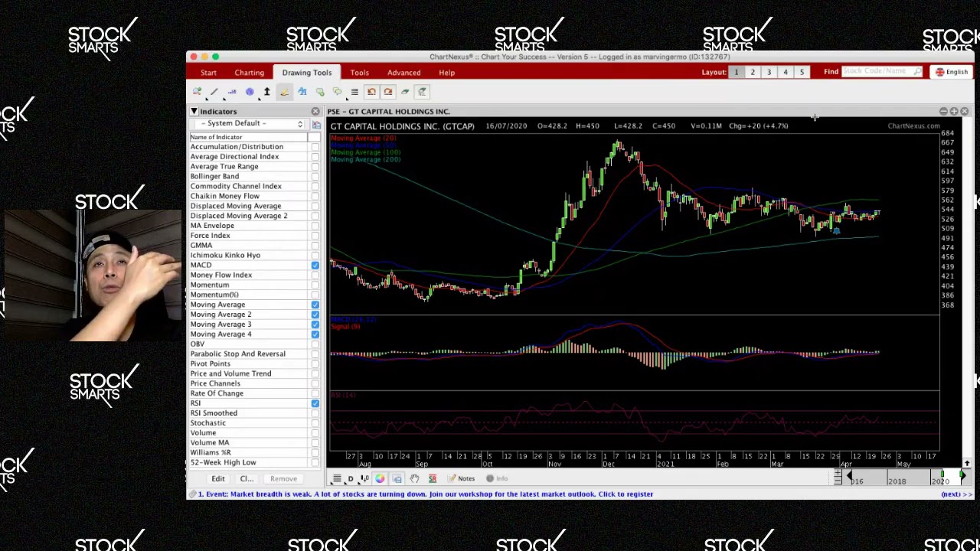Expand the price scale dropdown icon
Viewport: 980px width, 551px height.
point(337,478)
